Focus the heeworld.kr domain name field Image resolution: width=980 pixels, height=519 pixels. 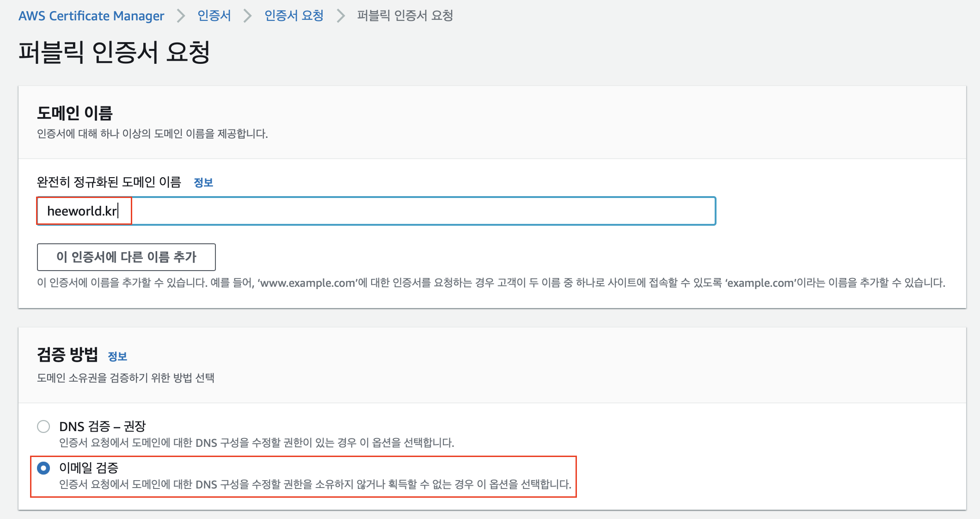[x=376, y=211]
